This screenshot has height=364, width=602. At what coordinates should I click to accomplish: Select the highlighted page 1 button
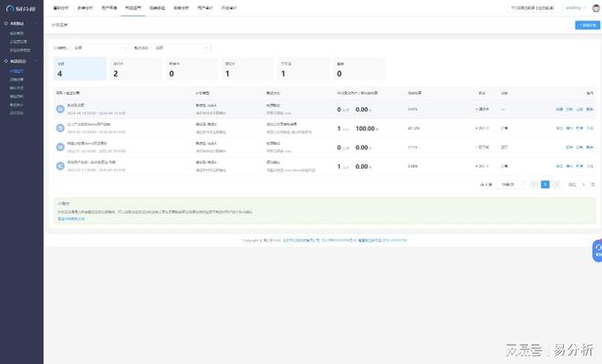[x=545, y=184]
